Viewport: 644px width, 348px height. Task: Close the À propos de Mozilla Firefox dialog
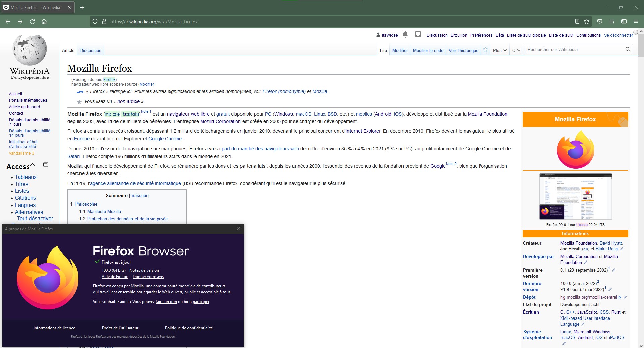click(238, 229)
